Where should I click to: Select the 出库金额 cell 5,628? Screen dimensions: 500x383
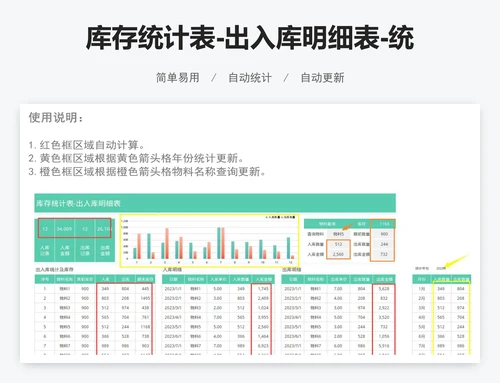coord(384,289)
